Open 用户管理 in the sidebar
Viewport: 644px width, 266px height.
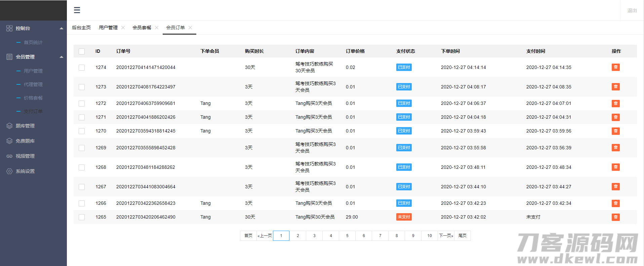[33, 71]
